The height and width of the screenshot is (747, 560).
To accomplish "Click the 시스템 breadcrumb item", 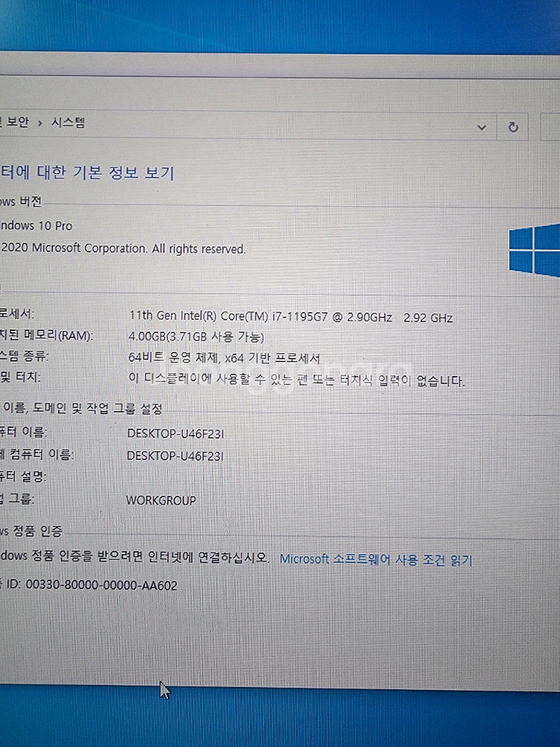I will (x=68, y=123).
